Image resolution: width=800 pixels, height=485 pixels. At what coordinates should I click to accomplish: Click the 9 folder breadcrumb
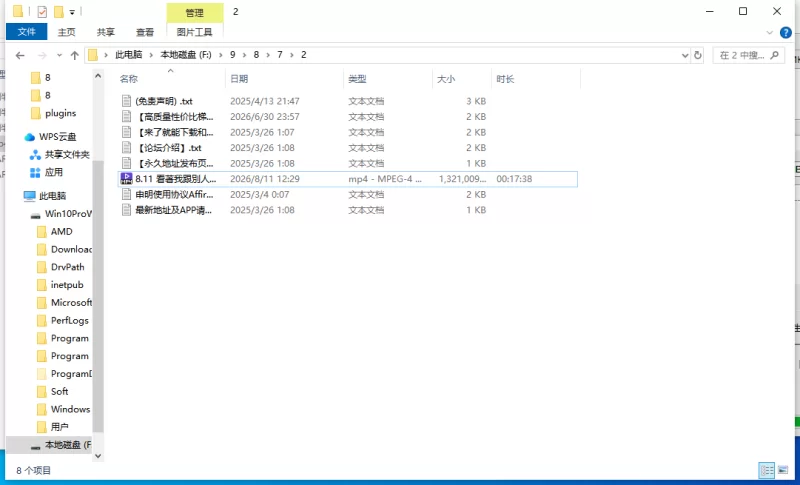(x=233, y=55)
